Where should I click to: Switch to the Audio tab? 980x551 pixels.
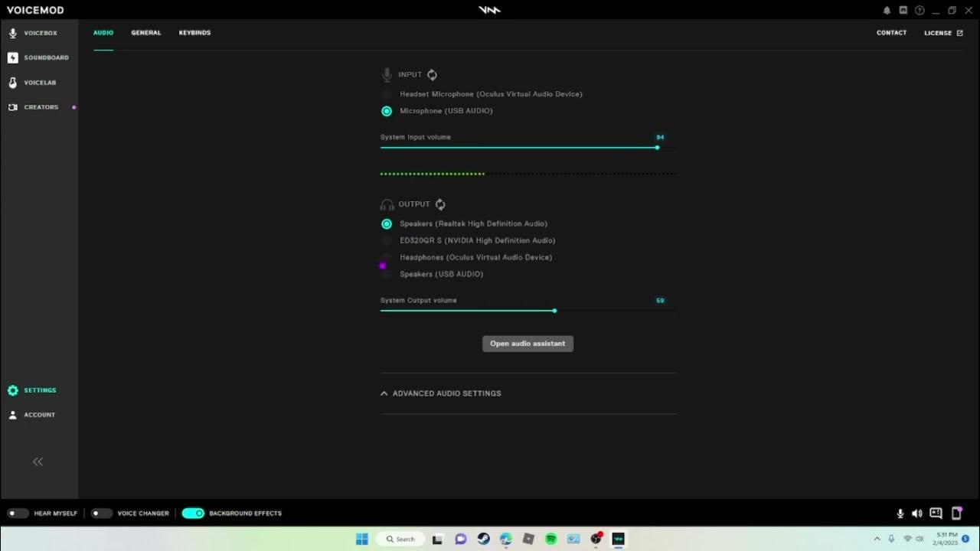pos(103,33)
